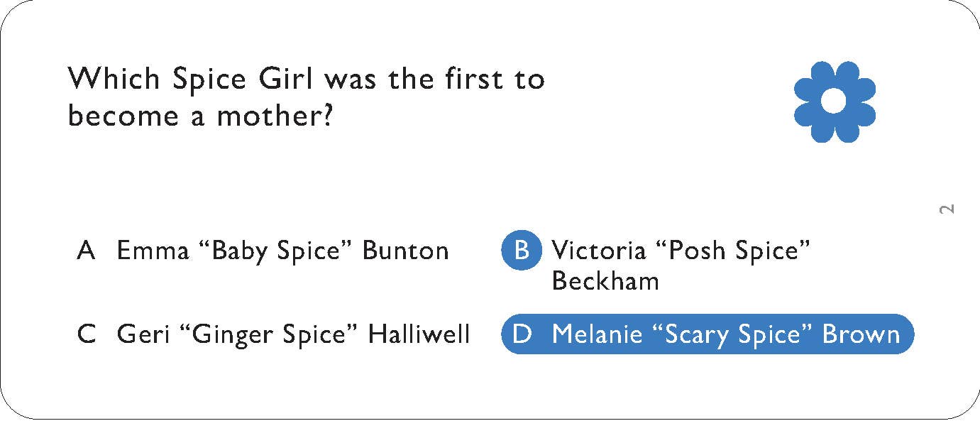Viewport: 980px width, 421px height.
Task: Select the blue circled letter B badge
Action: click(x=522, y=251)
